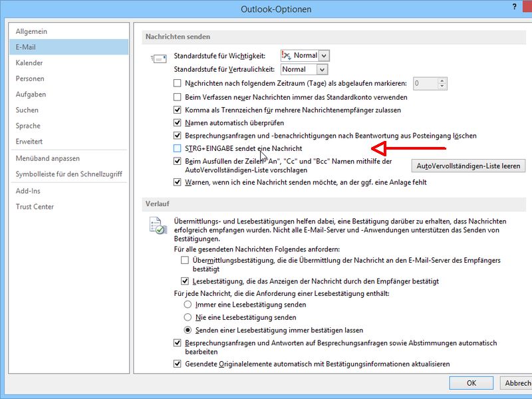
Task: Select 'Nie eine Lesebestätigung senden'
Action: pos(188,318)
